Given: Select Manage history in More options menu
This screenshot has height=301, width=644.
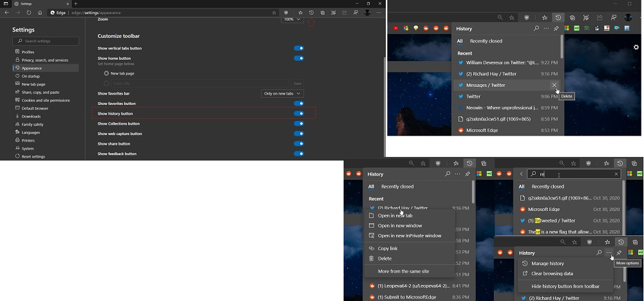Looking at the screenshot, I should (565, 264).
